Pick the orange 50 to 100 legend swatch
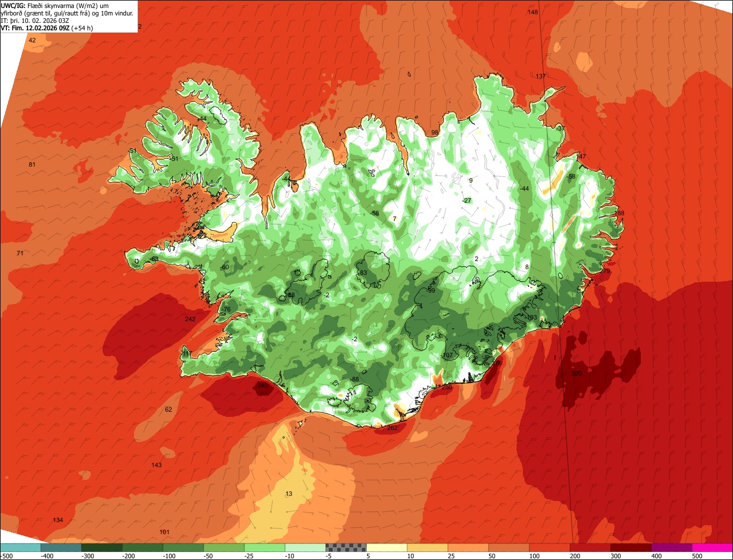 pos(509,547)
